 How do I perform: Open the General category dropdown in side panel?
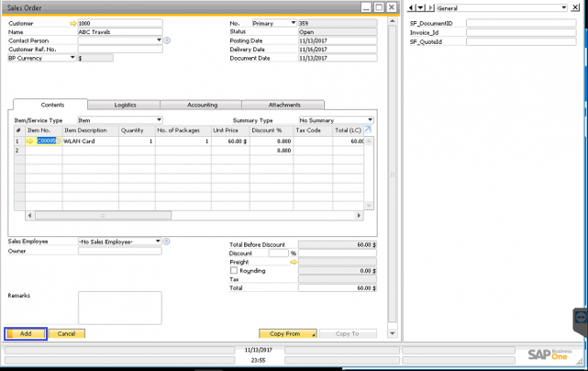(x=563, y=7)
